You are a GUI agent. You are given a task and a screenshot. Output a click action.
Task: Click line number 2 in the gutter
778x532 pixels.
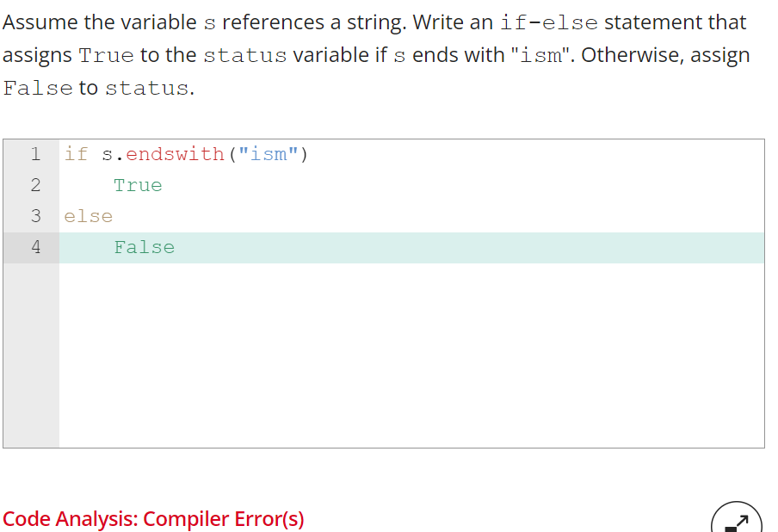pos(35,185)
